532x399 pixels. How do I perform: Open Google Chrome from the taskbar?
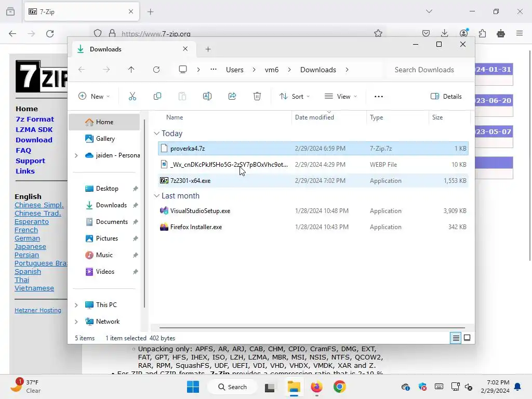coord(339,387)
